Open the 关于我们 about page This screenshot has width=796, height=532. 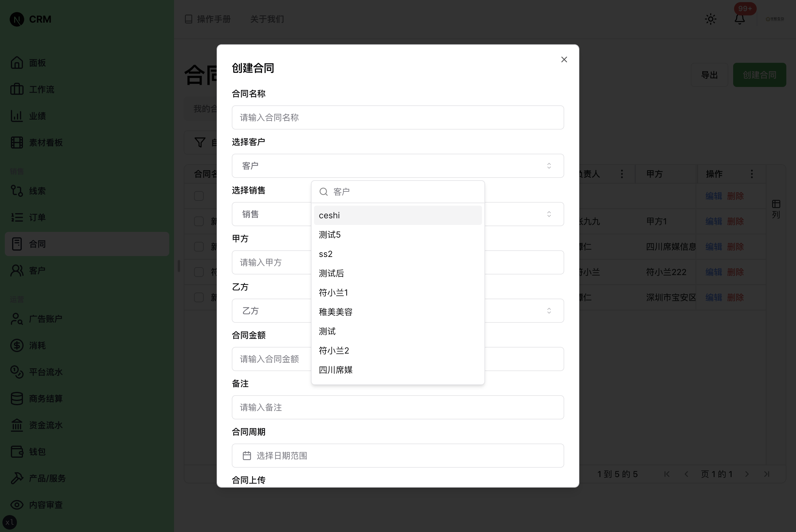tap(267, 19)
